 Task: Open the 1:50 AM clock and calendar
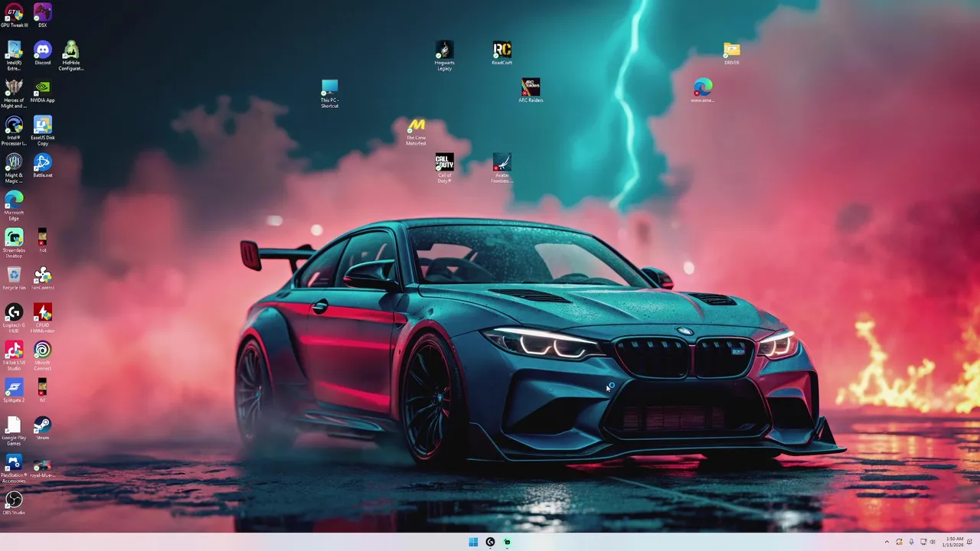(x=954, y=542)
